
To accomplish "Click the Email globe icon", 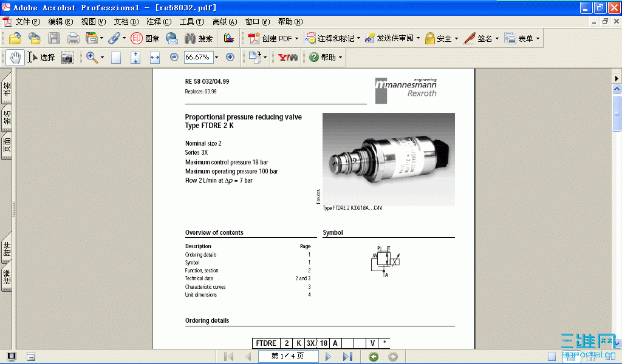I will coord(172,38).
